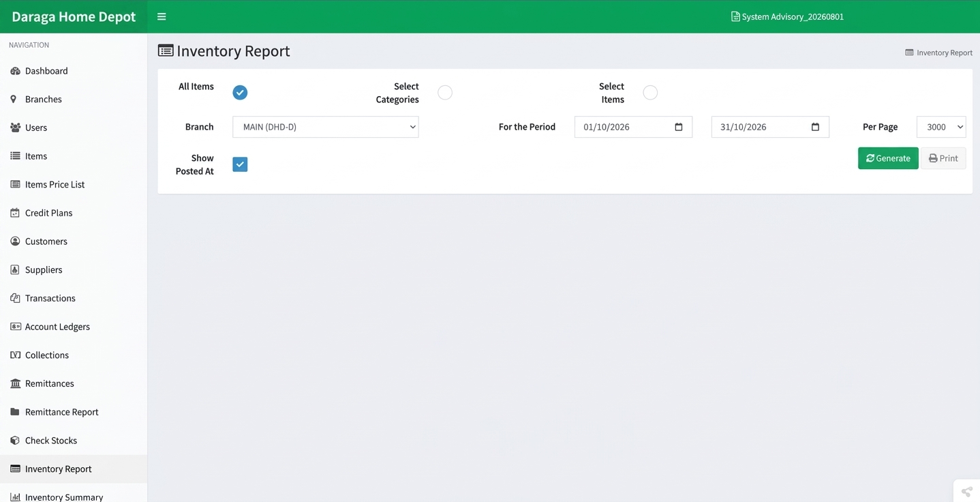Open the end date calendar picker
Screen dimensions: 980x502
pyautogui.click(x=816, y=127)
